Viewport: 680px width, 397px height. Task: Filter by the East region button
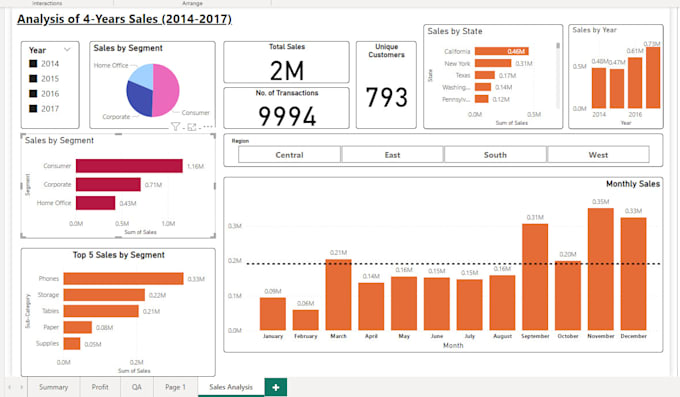(x=392, y=154)
